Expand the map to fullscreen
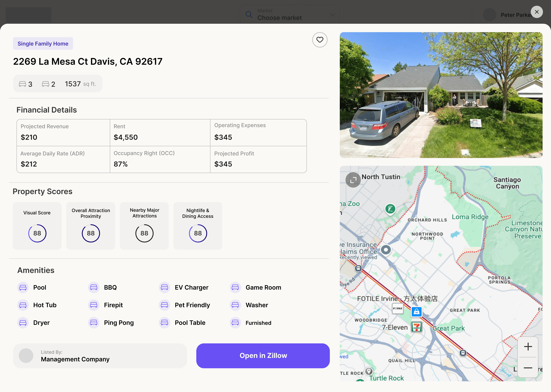Image resolution: width=551 pixels, height=392 pixels. point(353,180)
